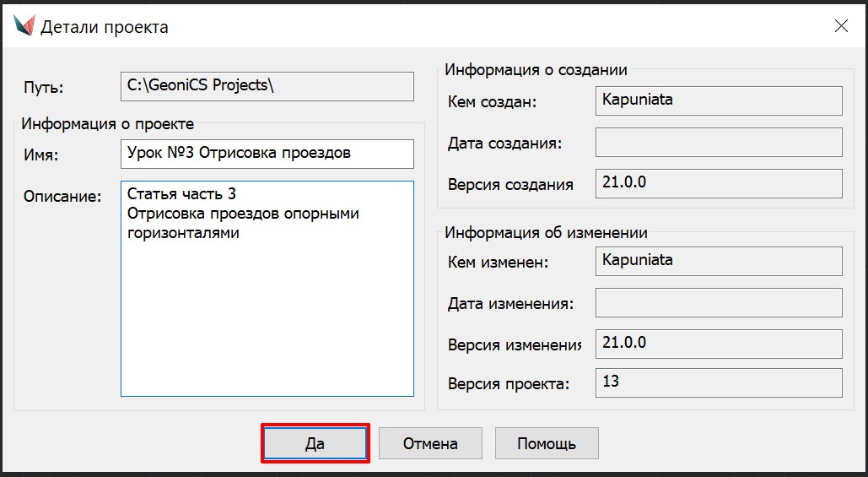Click the Информация о создании group heading

[536, 71]
